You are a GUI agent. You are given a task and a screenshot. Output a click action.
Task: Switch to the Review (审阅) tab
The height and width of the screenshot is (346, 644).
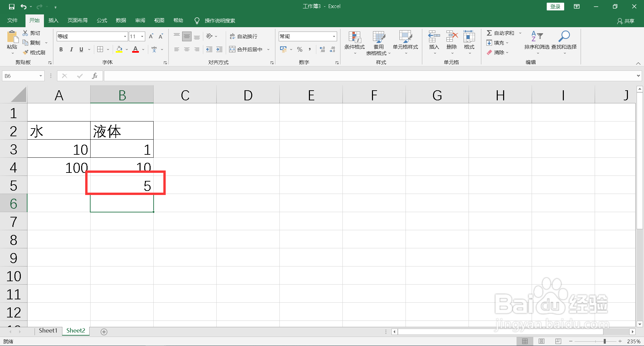140,20
